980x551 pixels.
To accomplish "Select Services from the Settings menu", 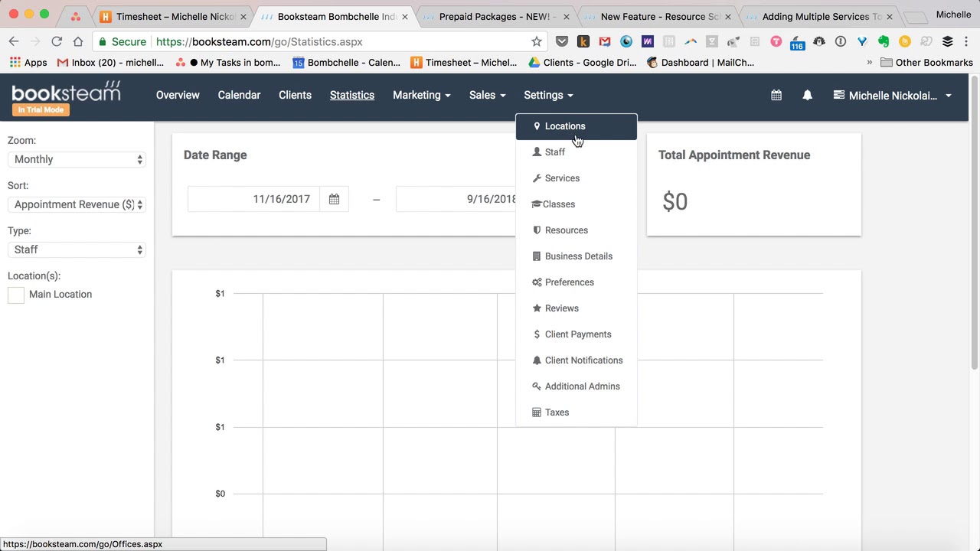I will [x=577, y=178].
